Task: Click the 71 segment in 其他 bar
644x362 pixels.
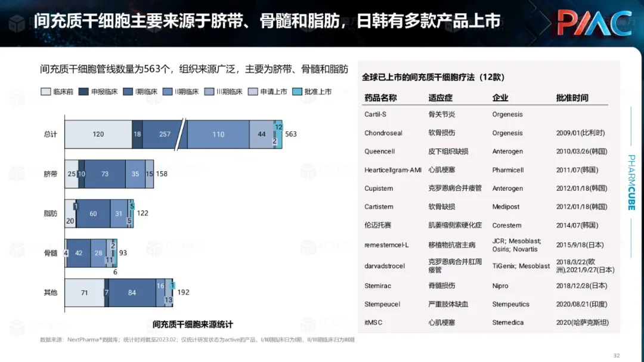Action: [85, 293]
